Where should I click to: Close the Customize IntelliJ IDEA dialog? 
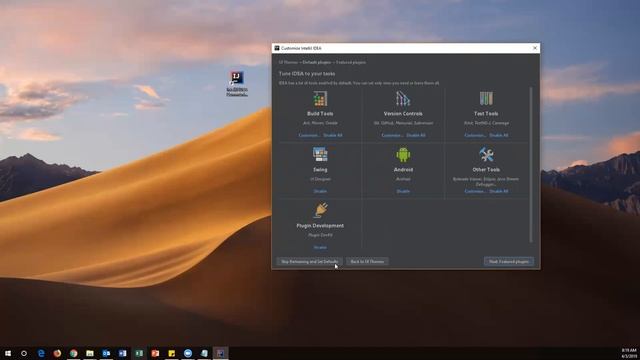[535, 48]
